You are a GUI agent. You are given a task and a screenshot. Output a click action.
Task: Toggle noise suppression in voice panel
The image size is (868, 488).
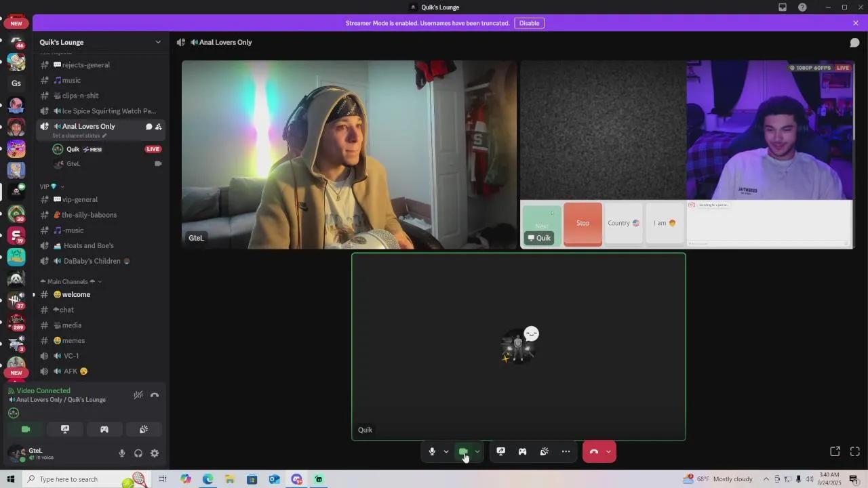coord(138,395)
